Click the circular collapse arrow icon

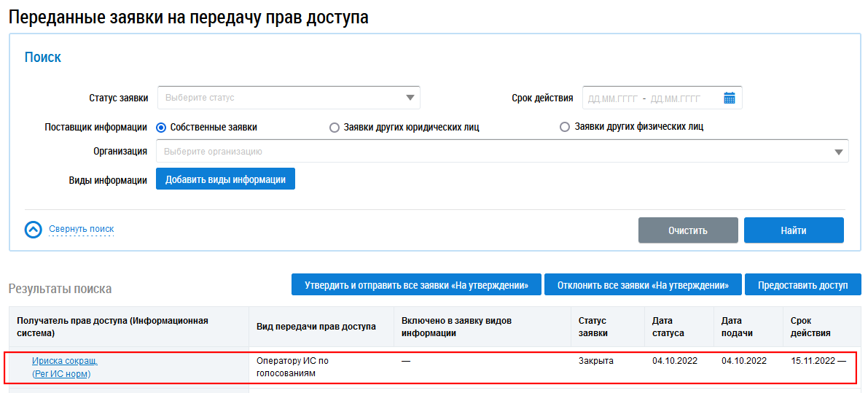[x=34, y=230]
